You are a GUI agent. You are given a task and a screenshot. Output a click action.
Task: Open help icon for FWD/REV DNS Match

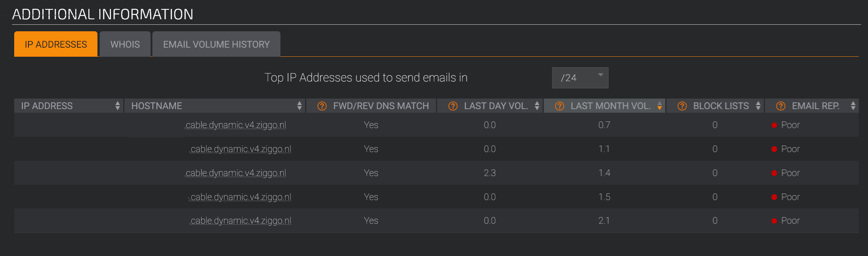point(322,106)
